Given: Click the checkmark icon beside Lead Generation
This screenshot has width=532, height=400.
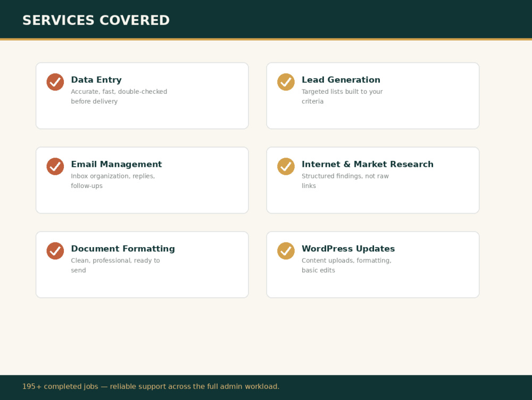Looking at the screenshot, I should pos(286,82).
